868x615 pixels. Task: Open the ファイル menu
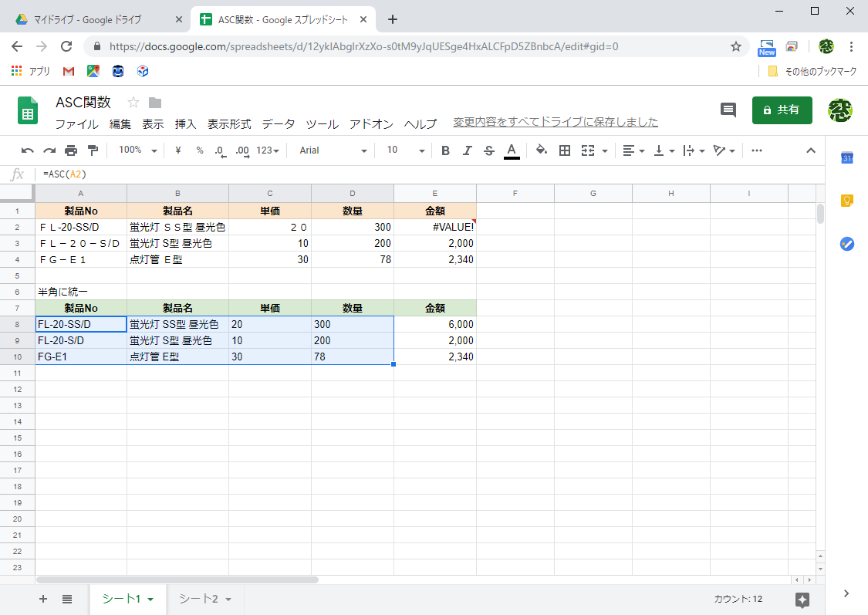(x=76, y=124)
